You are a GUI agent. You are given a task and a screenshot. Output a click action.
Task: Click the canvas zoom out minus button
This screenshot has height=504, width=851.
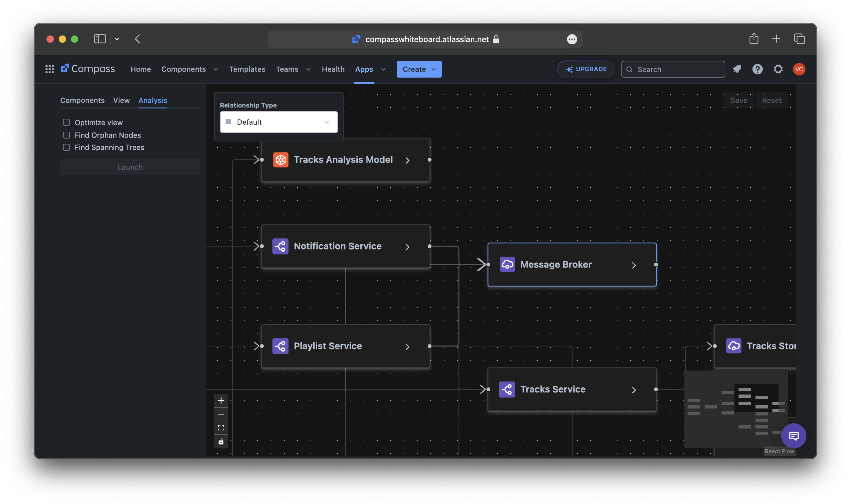click(221, 414)
